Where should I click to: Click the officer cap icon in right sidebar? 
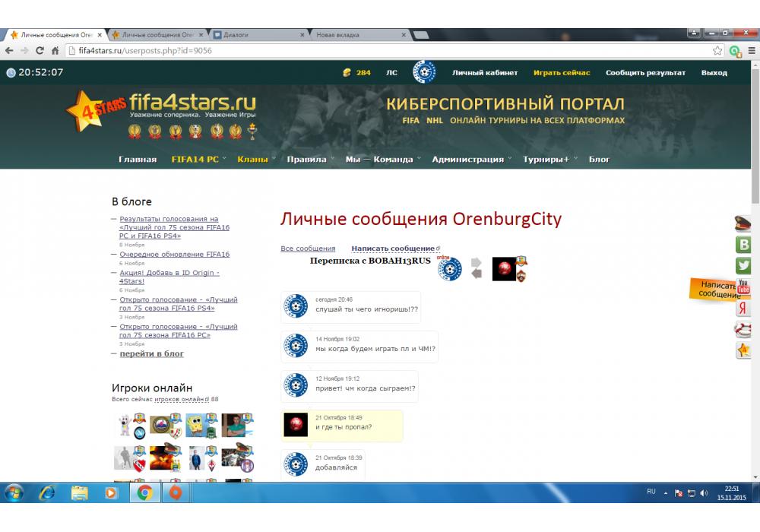[x=743, y=223]
